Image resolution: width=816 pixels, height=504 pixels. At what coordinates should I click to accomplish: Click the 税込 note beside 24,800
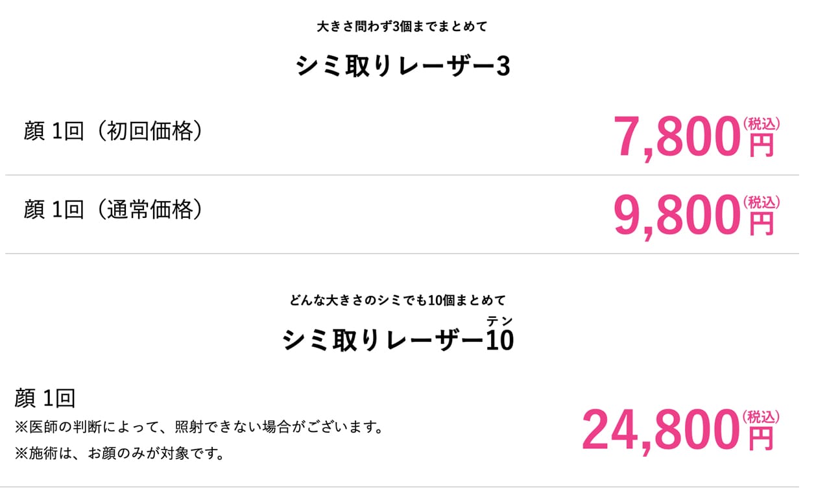(761, 416)
